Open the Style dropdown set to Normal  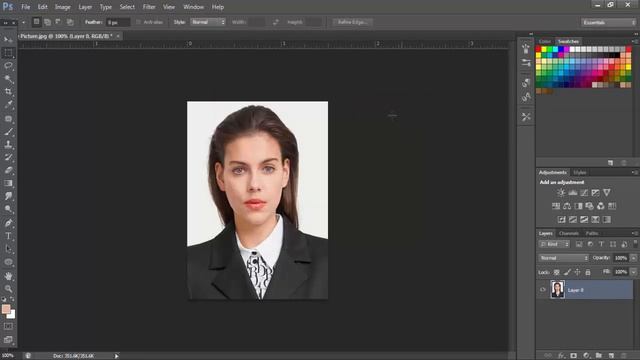208,22
